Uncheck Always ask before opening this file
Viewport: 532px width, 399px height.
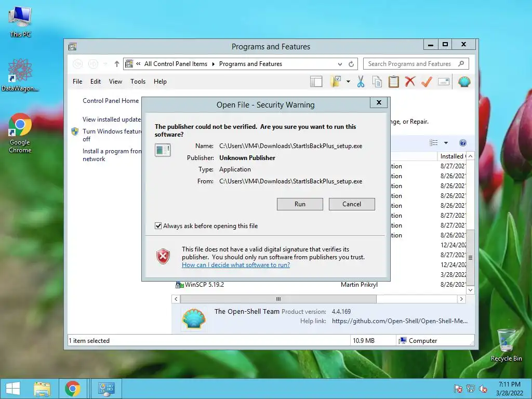point(158,226)
